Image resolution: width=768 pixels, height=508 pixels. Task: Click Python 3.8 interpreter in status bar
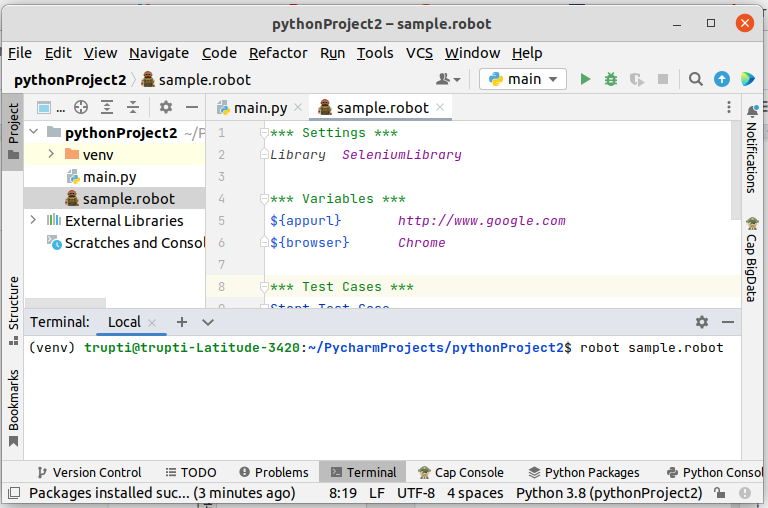click(608, 493)
